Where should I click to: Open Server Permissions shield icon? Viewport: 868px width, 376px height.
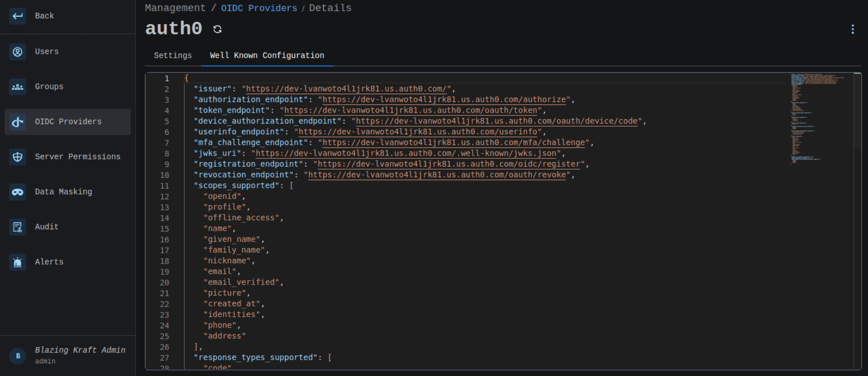pyautogui.click(x=18, y=157)
